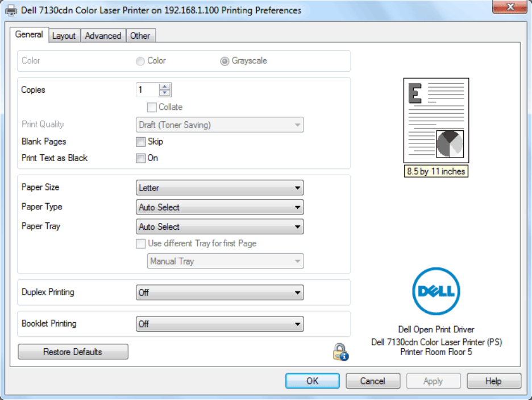Click the OK button
The width and height of the screenshot is (532, 400).
[313, 381]
